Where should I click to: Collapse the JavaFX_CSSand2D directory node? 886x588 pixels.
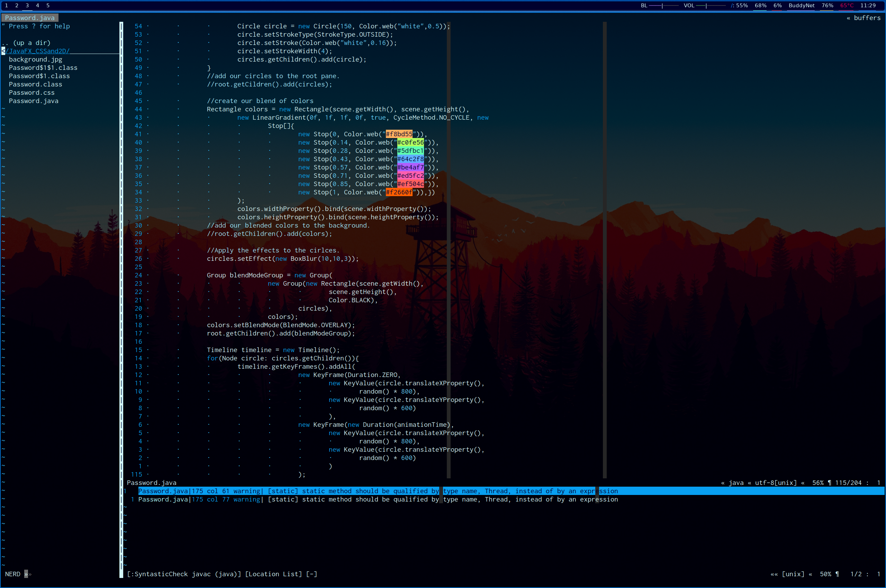[37, 51]
